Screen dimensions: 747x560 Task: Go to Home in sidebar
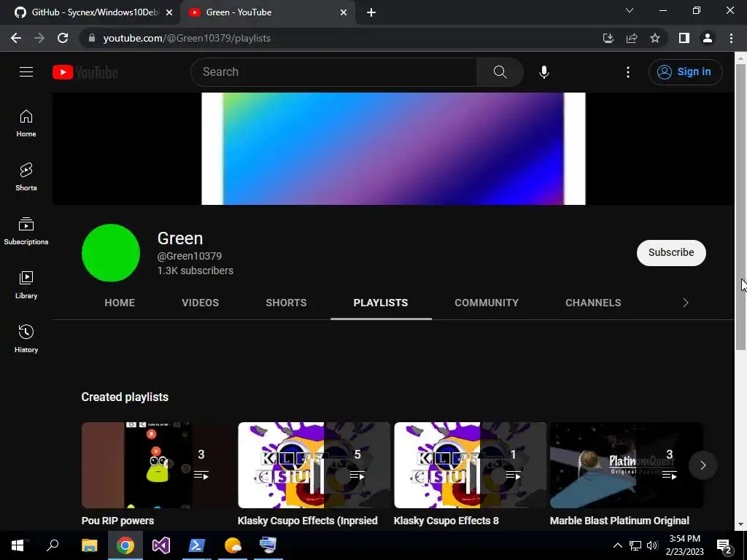coord(26,123)
